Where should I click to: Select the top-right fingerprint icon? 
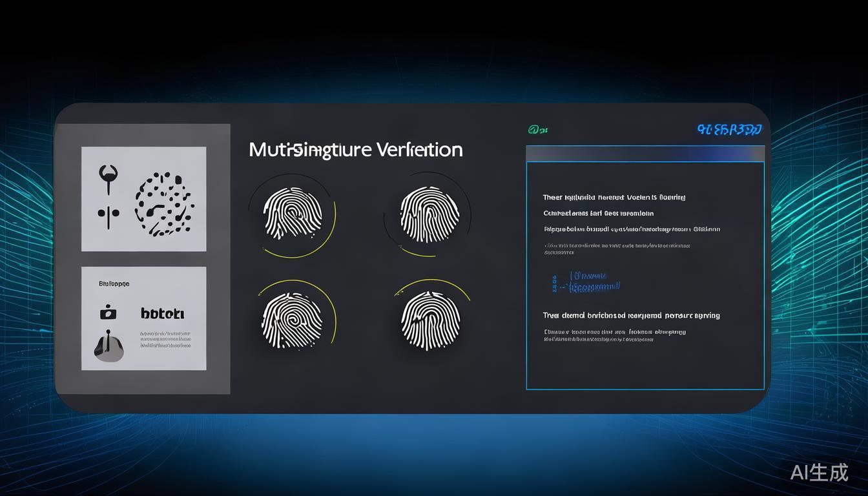coord(427,213)
